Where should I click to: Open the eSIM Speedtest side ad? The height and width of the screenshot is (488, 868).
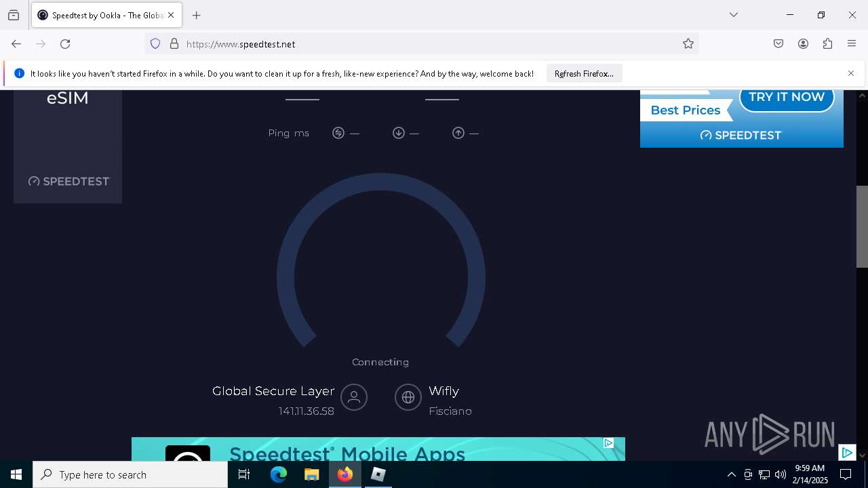tap(68, 146)
